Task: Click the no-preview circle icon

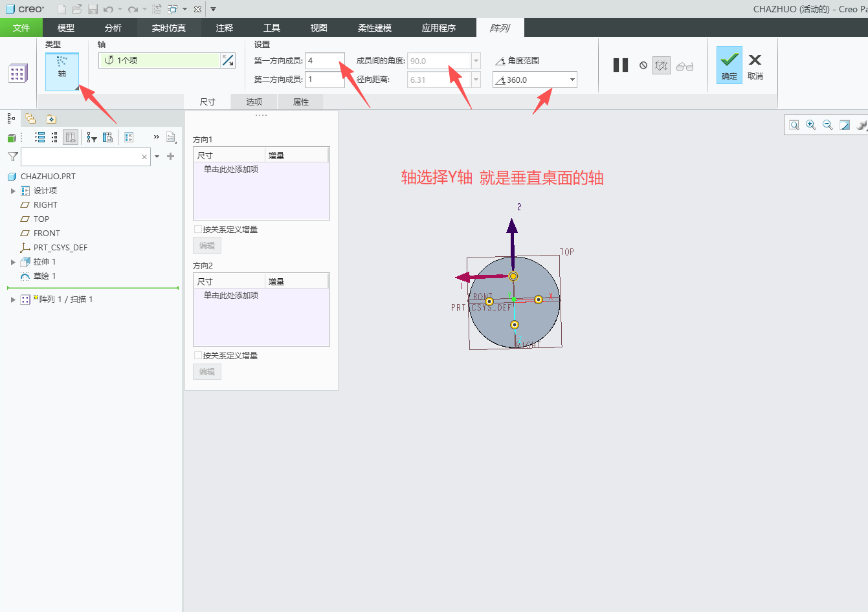Action: tap(643, 65)
